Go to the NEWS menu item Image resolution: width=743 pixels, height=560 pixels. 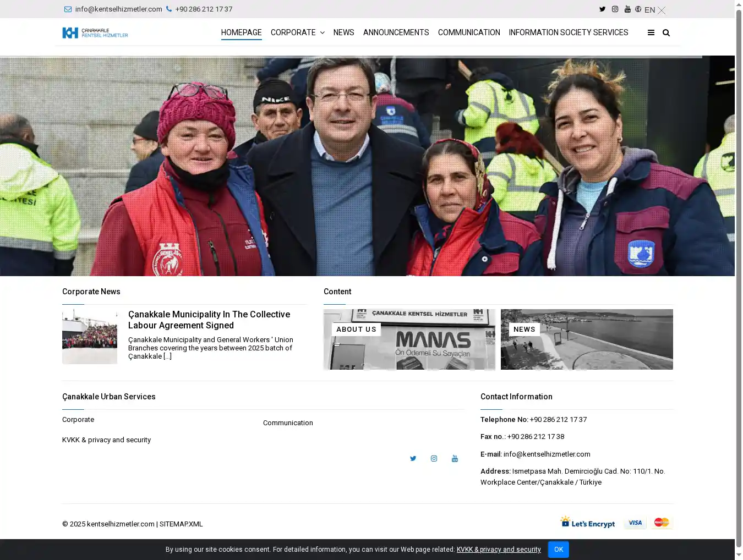[343, 33]
